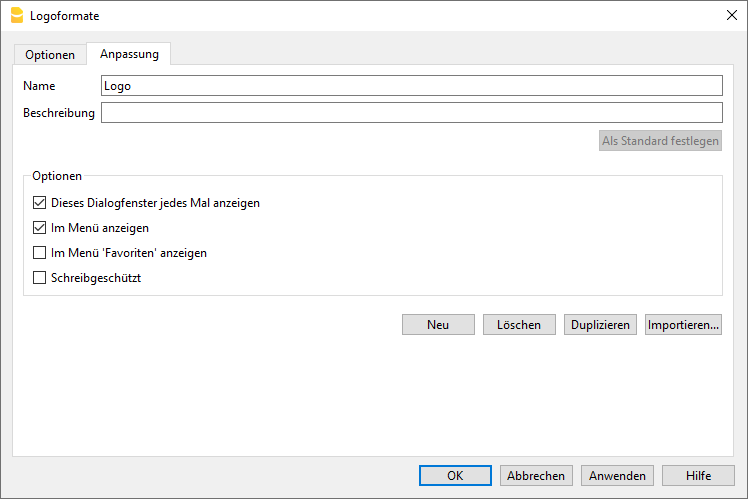The width and height of the screenshot is (748, 499).
Task: Switch to the Optionen tab
Action: pos(50,55)
